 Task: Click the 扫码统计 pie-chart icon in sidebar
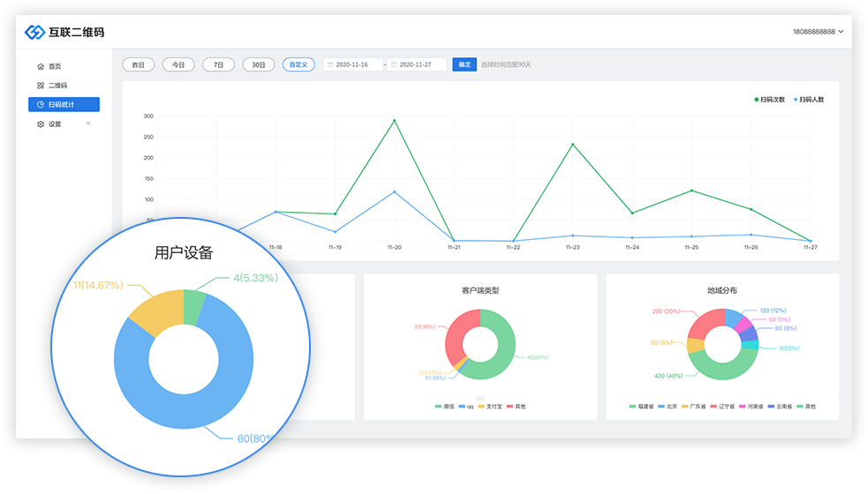(x=41, y=105)
